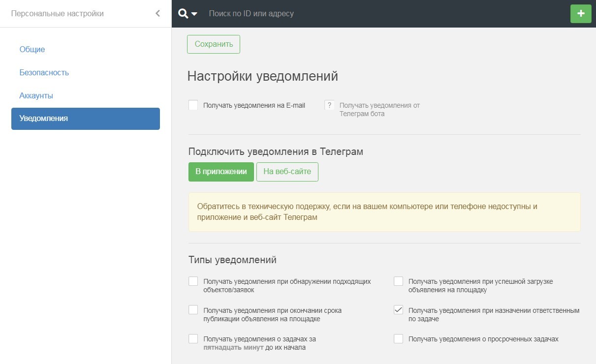Check уведомления при обнаружении подходящих объектов/заявок
596x364 pixels.
(193, 281)
